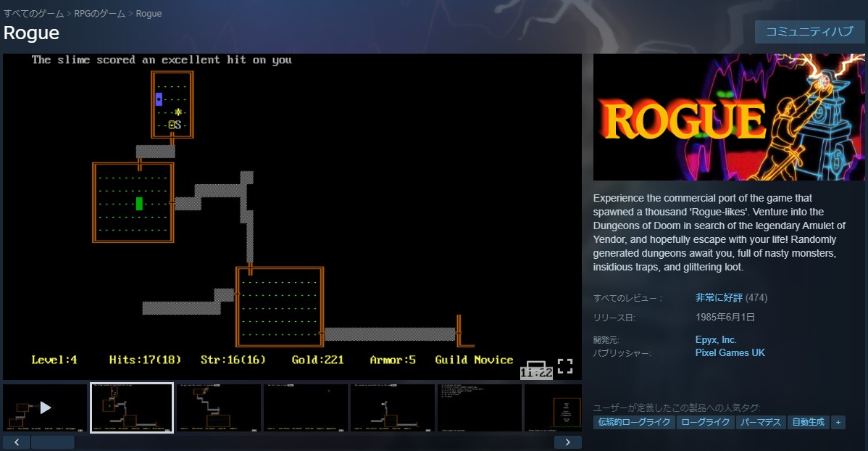Open the Pixel Games UK publisher page
Screen dimensions: 868x451
[x=730, y=353]
